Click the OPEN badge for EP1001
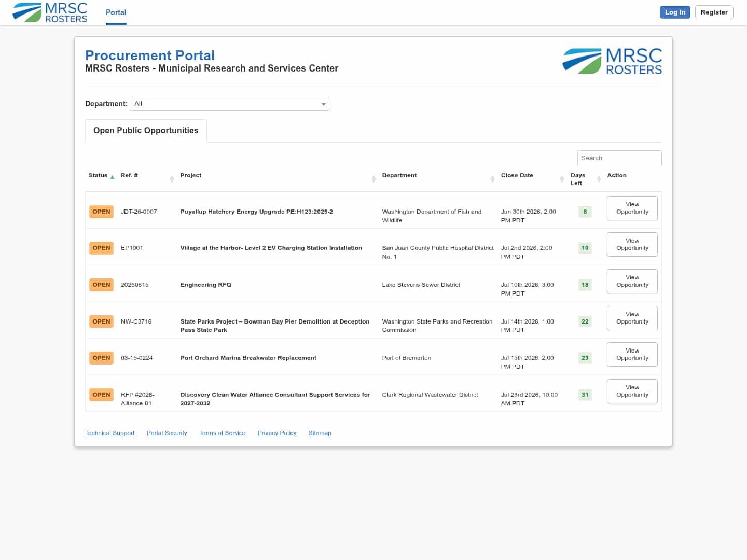Image resolution: width=747 pixels, height=560 pixels. [x=101, y=248]
